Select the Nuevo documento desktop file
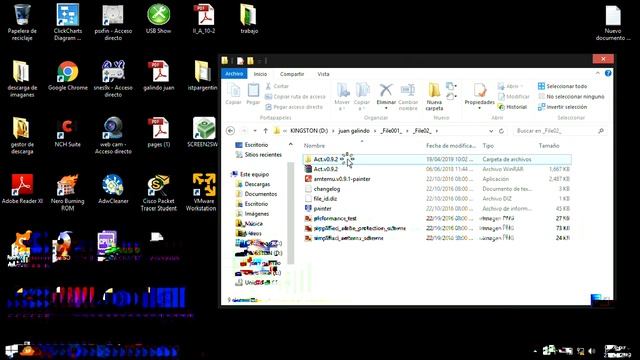 (613, 22)
